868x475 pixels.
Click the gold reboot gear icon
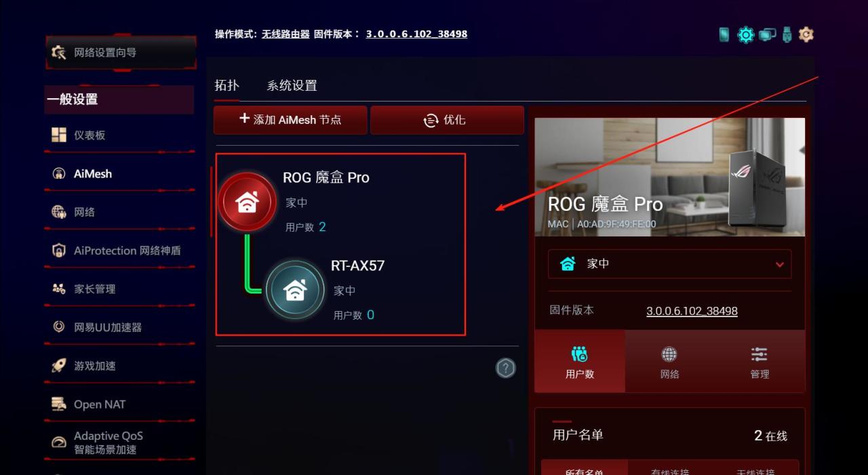(806, 34)
